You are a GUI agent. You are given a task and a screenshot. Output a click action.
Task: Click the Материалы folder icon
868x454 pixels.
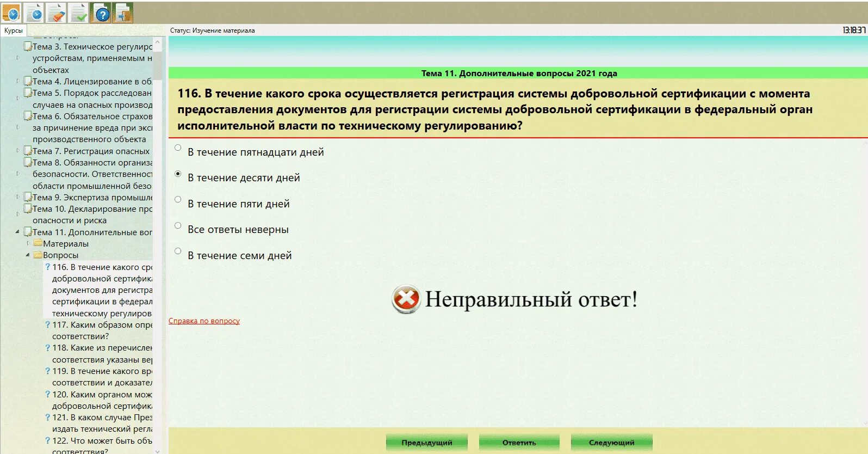click(38, 243)
